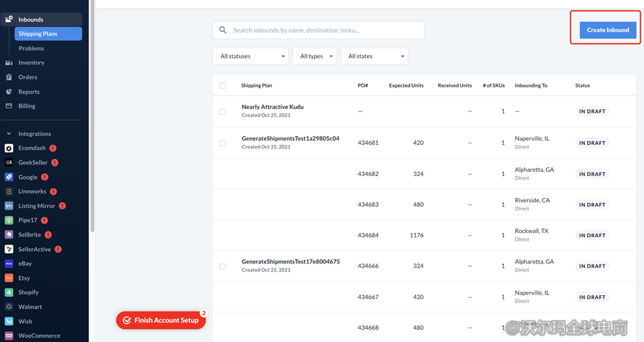
Task: Go to Shipping Plans in sidebar
Action: 48,34
